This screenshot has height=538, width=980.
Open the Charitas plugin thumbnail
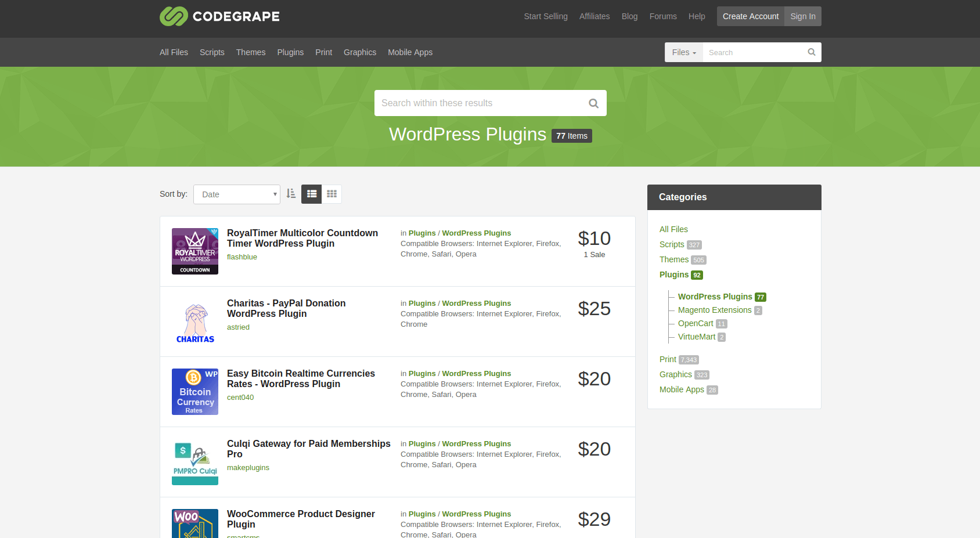pyautogui.click(x=195, y=322)
